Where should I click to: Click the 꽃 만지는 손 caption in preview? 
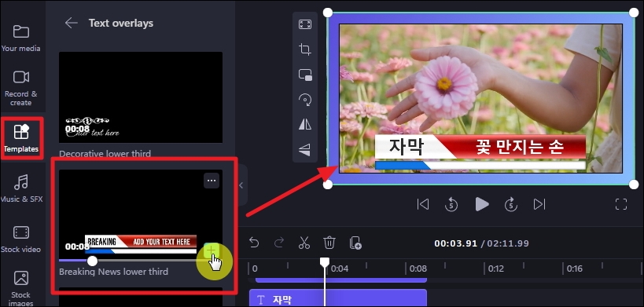click(x=520, y=147)
